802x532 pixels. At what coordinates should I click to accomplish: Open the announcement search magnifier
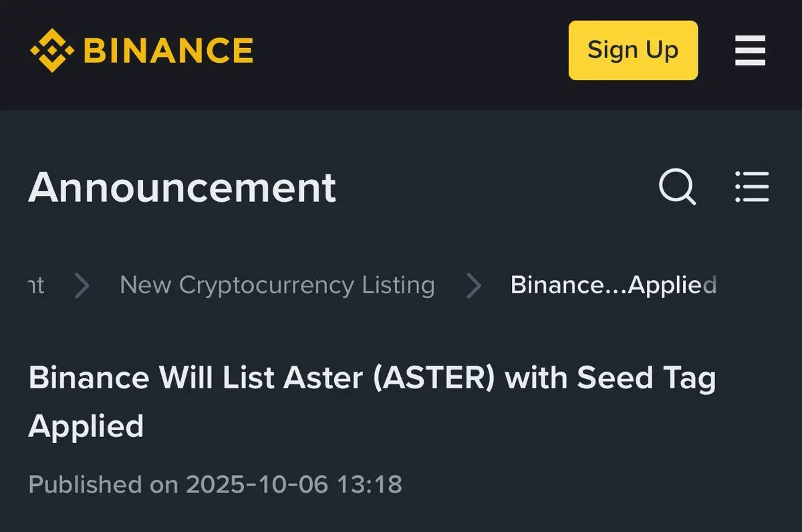click(x=677, y=186)
